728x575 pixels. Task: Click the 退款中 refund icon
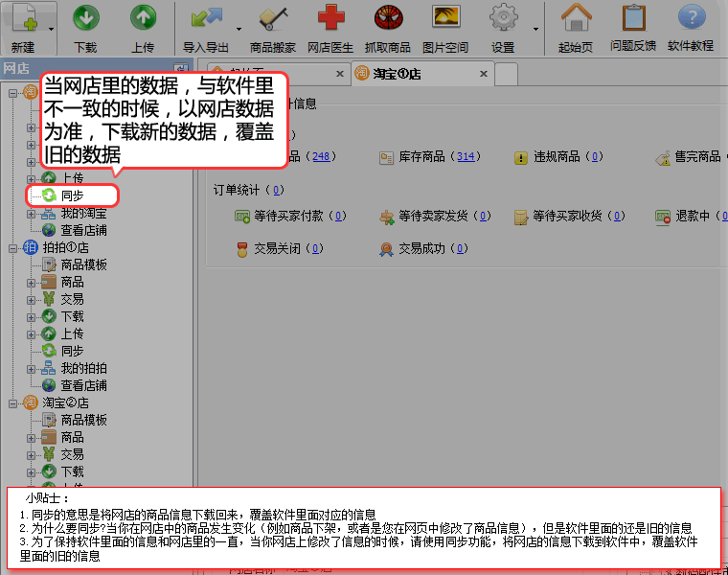pos(663,217)
